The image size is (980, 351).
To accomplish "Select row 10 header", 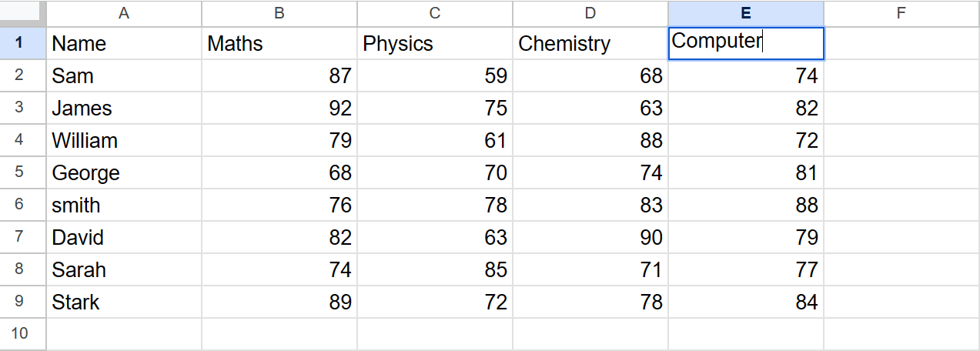I will click(x=23, y=334).
